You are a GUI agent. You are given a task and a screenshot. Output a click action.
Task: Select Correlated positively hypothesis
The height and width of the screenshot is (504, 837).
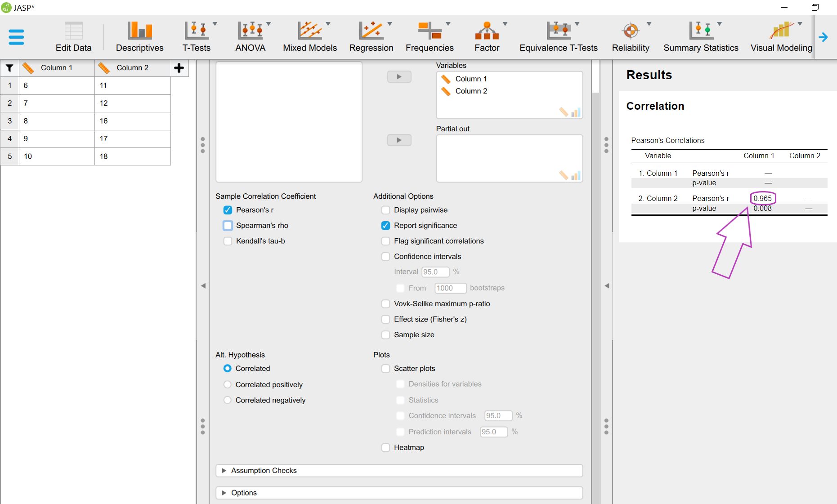[228, 384]
